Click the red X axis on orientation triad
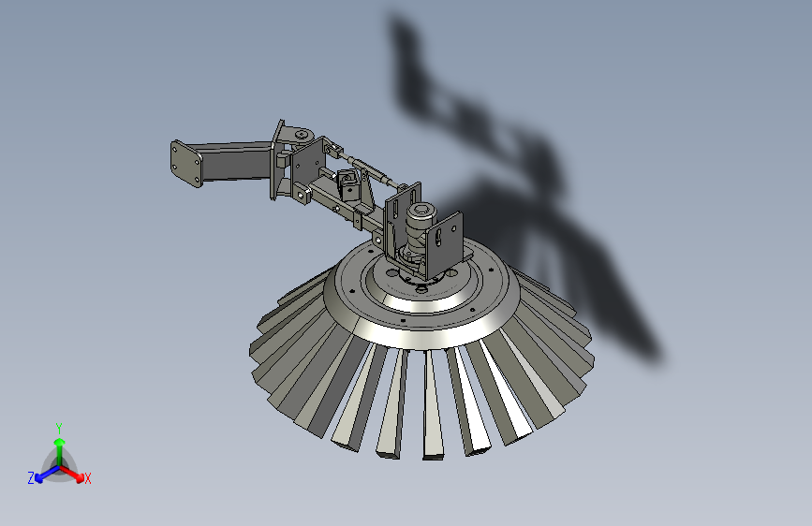Image resolution: width=812 pixels, height=526 pixels. point(74,475)
